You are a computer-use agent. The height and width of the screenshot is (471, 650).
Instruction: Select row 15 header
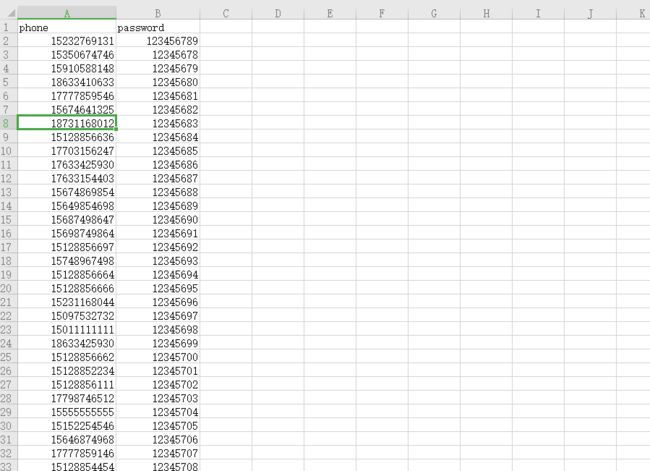(x=8, y=219)
